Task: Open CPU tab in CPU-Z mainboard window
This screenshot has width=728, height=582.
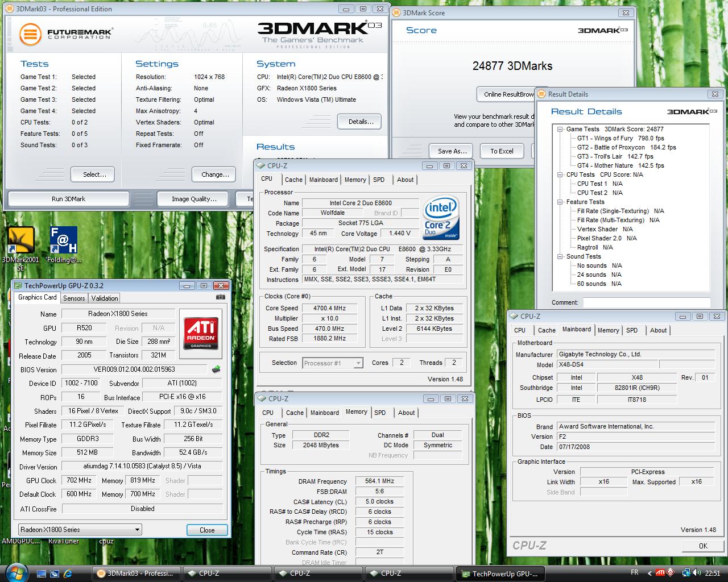Action: (520, 330)
